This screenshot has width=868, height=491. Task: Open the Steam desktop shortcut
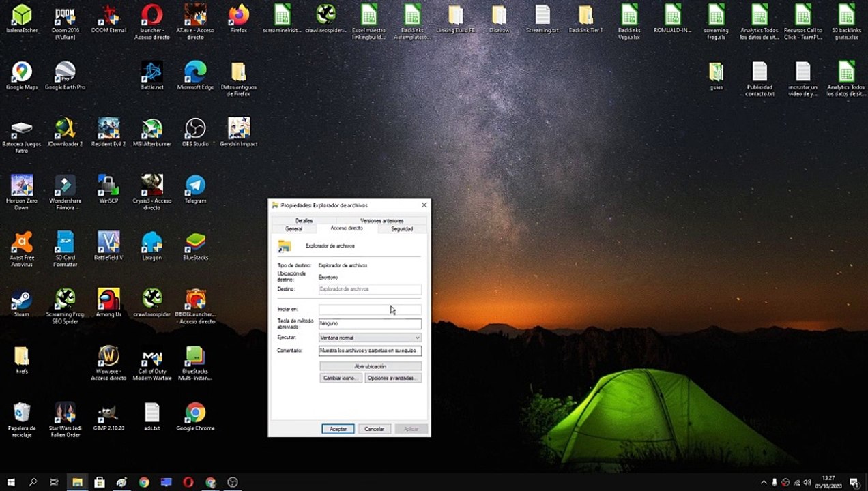pos(22,303)
